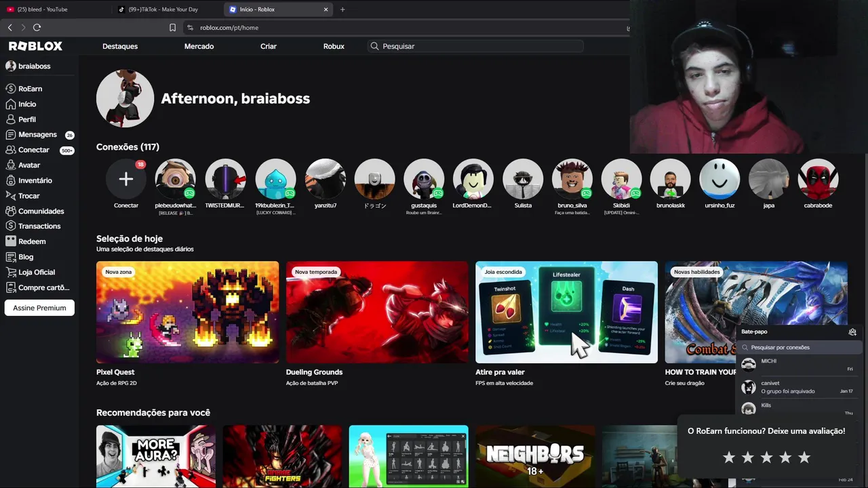Open the Neighbors 18+ recommended game thumbnail
The width and height of the screenshot is (868, 488).
pos(535,456)
